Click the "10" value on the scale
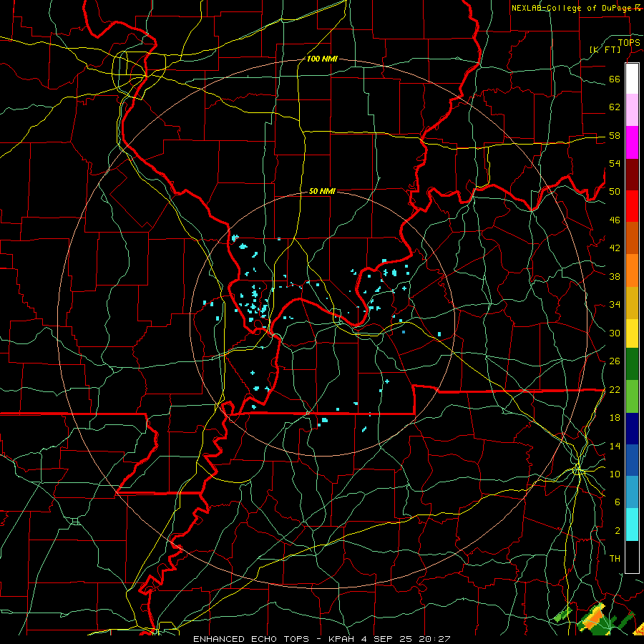Screen dimensions: 644x644 615,474
